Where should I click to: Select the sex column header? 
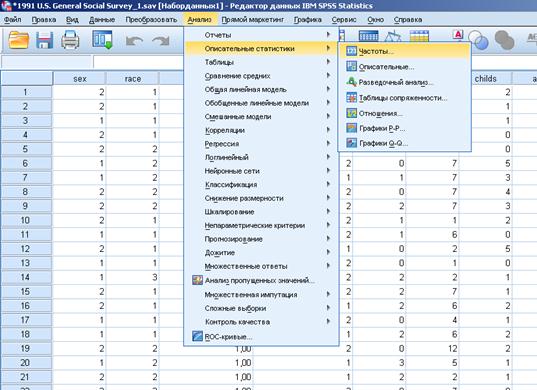pyautogui.click(x=79, y=79)
